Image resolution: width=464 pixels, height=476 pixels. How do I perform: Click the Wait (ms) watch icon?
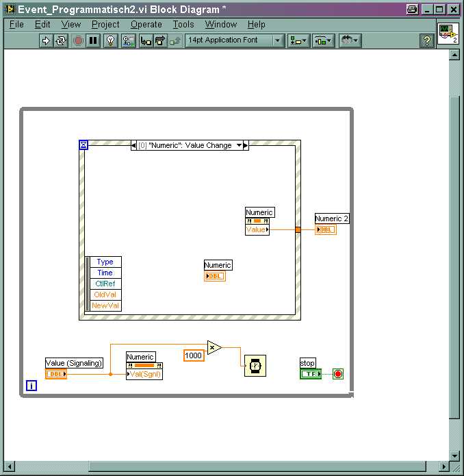coord(255,366)
